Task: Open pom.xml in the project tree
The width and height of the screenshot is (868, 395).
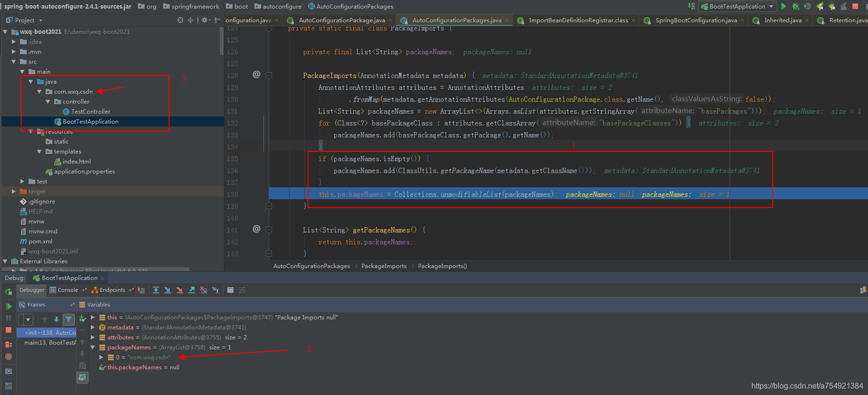Action: point(40,241)
